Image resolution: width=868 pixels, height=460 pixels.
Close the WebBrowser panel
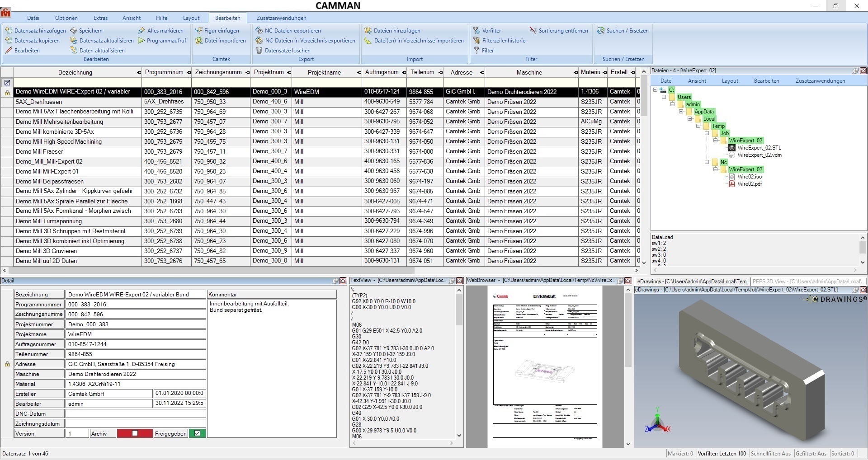tap(628, 281)
